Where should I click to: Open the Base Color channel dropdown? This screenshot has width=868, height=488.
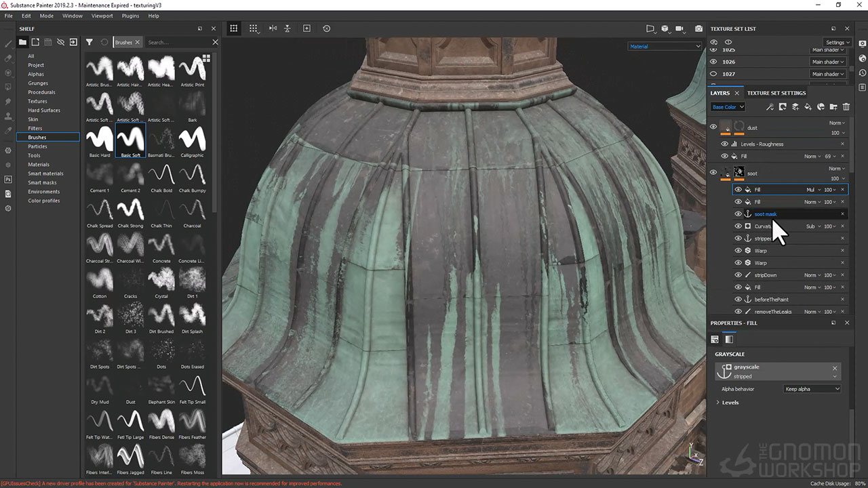coord(728,107)
